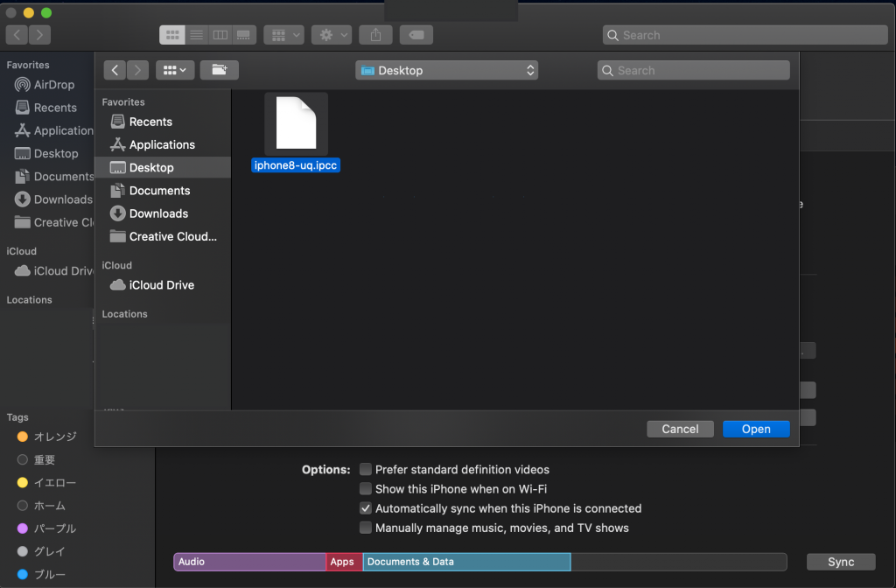Select the iphone8-uq.ipcc file icon
Viewport: 896px width, 588px height.
(x=296, y=123)
